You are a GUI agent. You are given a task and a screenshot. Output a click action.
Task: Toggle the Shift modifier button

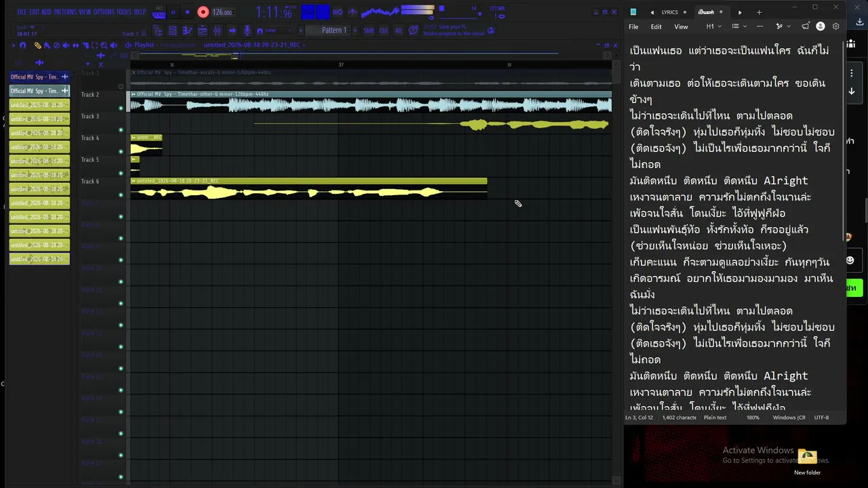(x=368, y=30)
